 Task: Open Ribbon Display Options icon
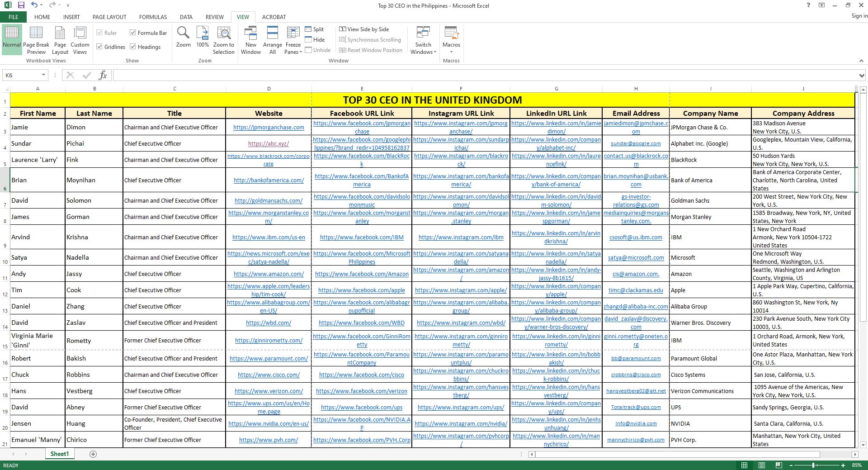click(x=821, y=5)
